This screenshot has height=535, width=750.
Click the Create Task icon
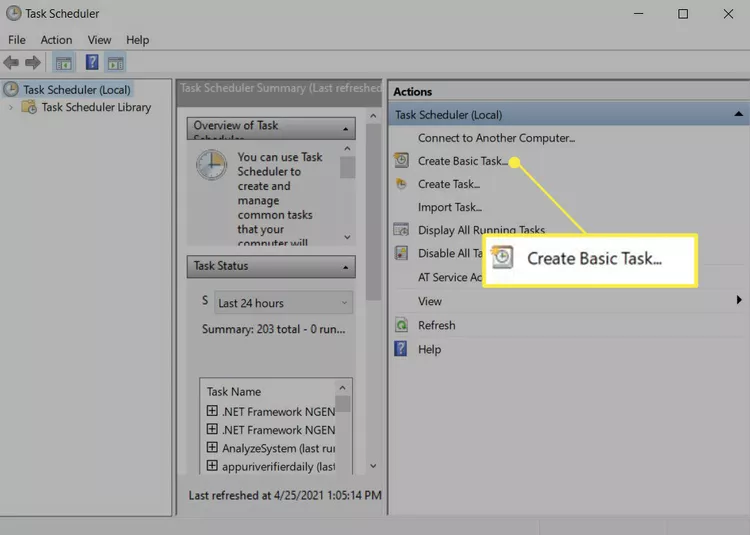click(x=401, y=184)
